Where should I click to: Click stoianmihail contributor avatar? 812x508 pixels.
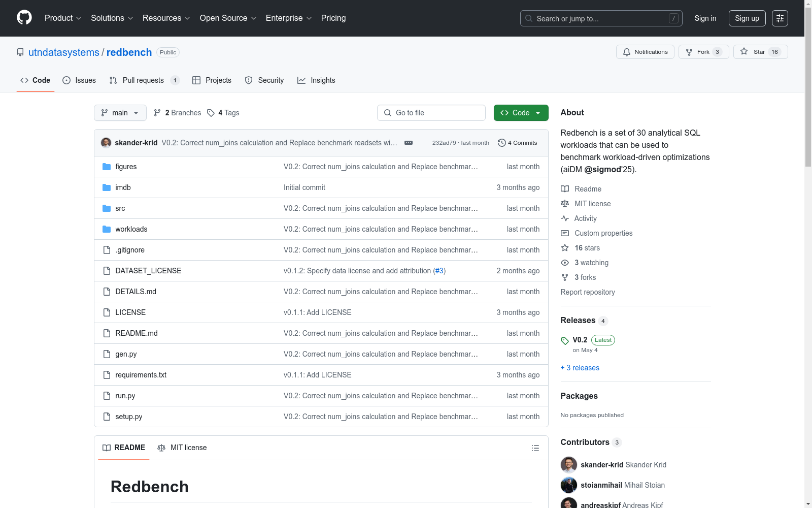pos(569,485)
